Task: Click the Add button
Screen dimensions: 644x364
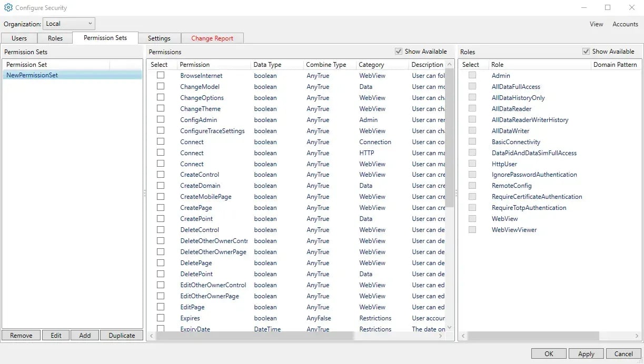Action: point(84,335)
